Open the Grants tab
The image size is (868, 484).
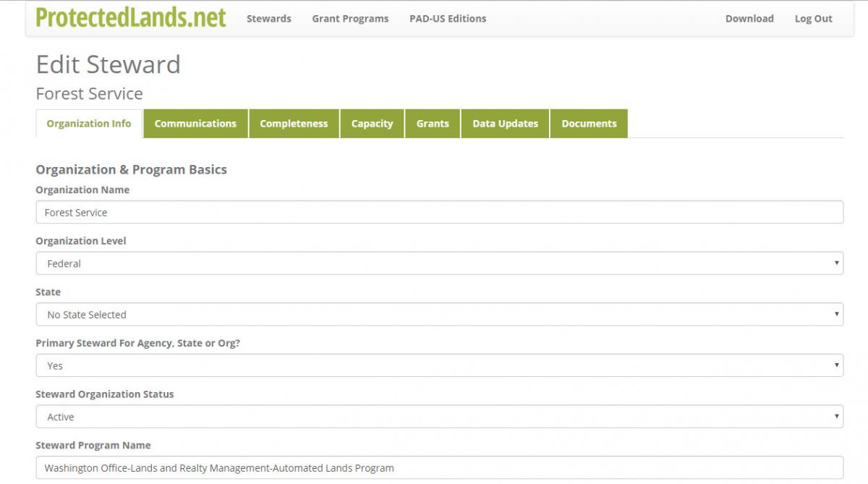pos(433,124)
